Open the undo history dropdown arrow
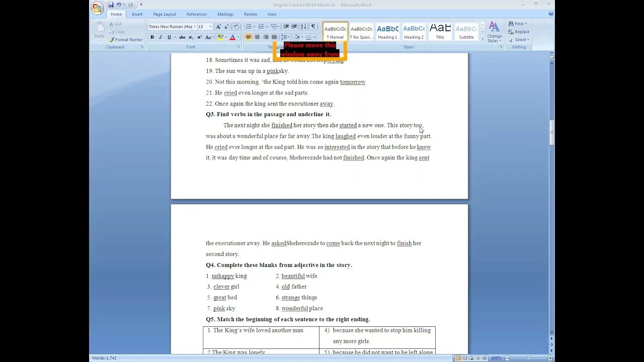This screenshot has height=362, width=644. point(124,5)
